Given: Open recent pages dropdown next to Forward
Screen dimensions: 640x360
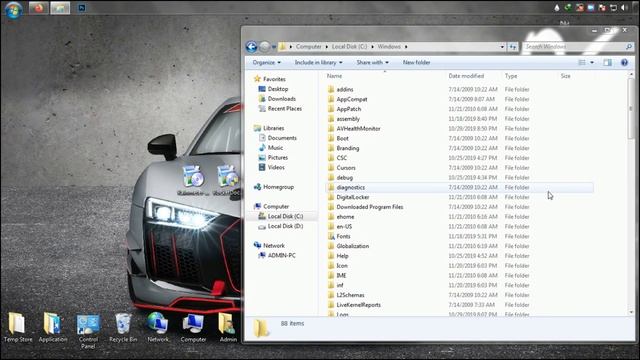Looking at the screenshot, I should (274, 47).
